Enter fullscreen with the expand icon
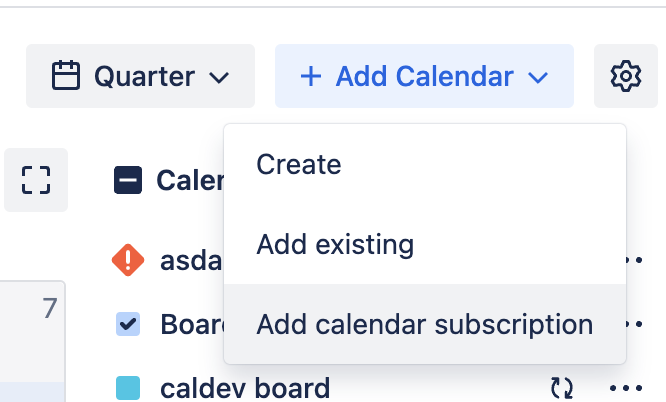Screen dimensions: 666x402 coord(36,180)
